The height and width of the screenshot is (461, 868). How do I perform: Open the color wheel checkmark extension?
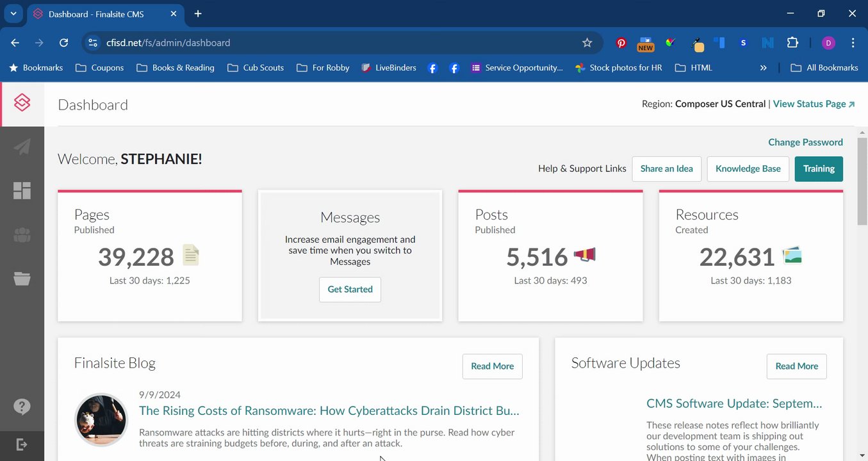coord(670,43)
